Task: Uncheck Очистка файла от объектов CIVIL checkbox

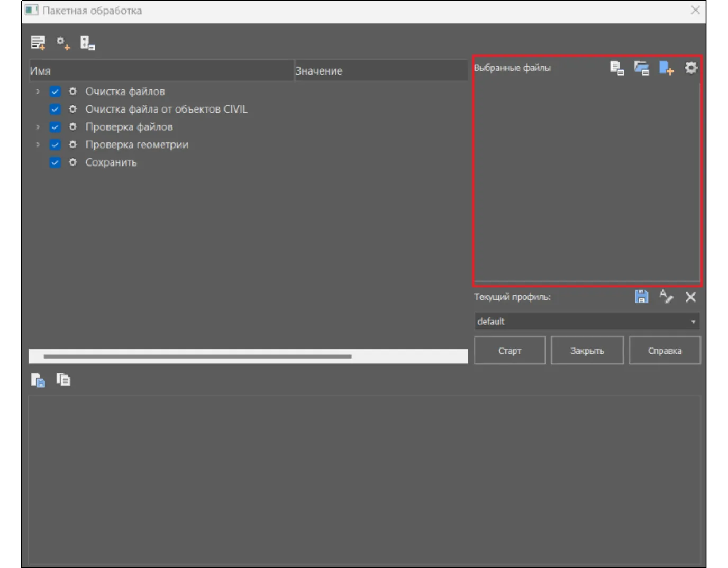Action: [55, 109]
